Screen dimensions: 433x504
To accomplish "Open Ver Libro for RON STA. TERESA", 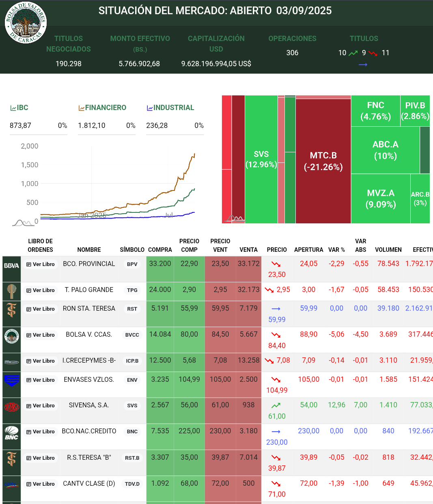I will coord(41,309).
